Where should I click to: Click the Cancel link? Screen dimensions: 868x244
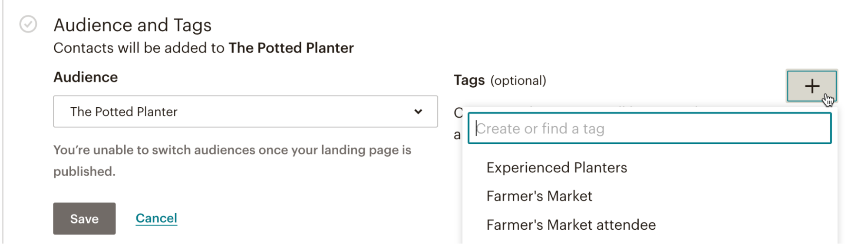click(x=156, y=218)
